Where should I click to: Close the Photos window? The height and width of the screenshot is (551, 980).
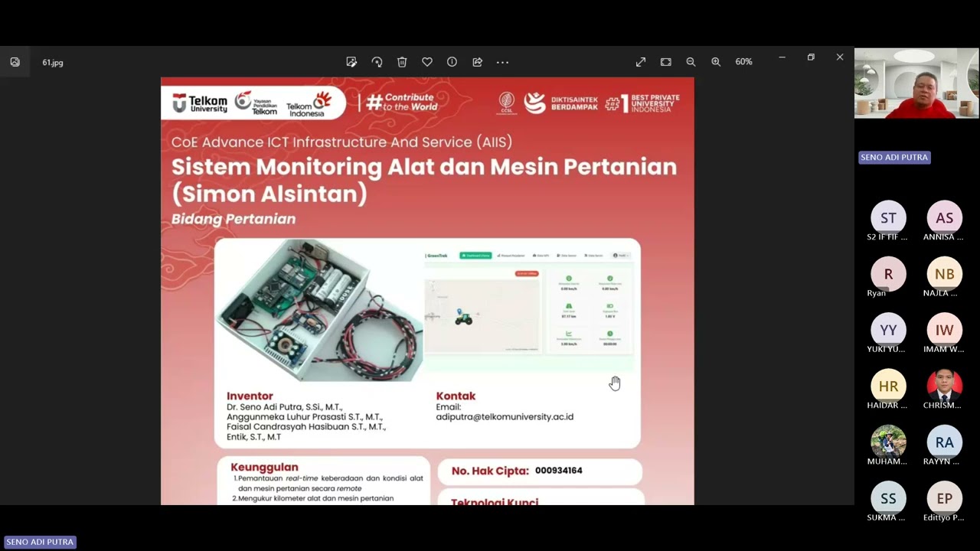point(840,57)
